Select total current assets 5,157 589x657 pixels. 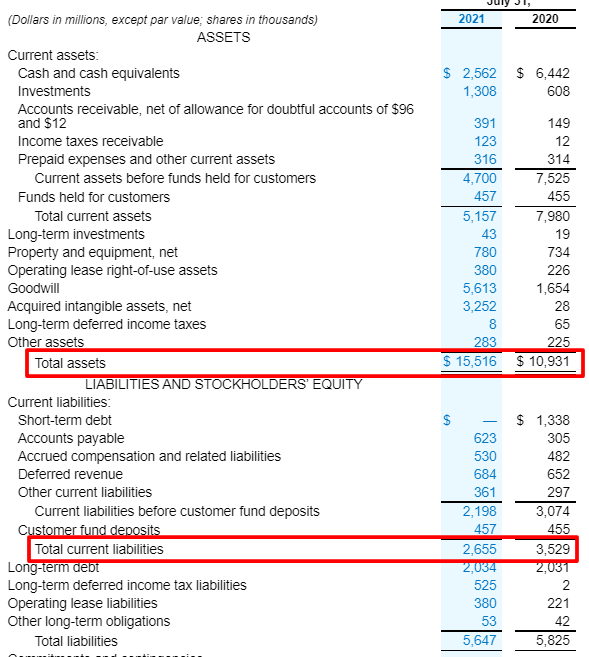click(x=479, y=217)
